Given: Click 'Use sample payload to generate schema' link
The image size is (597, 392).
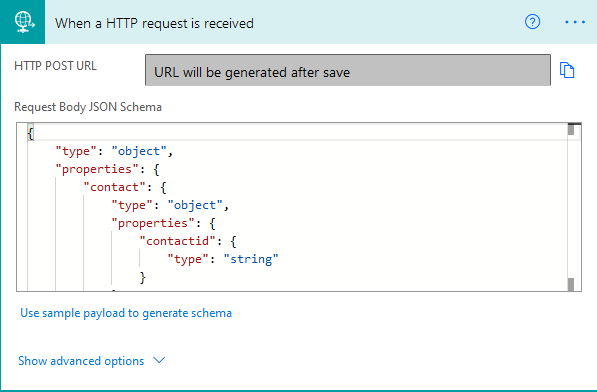Looking at the screenshot, I should point(126,313).
